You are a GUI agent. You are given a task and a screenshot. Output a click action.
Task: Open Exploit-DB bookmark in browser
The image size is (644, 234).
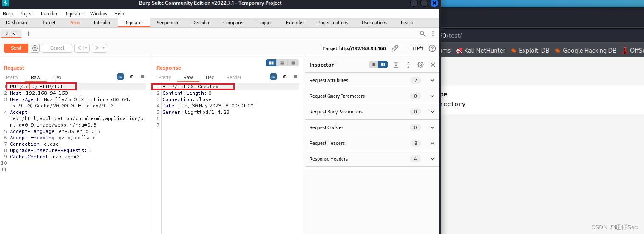(x=530, y=50)
